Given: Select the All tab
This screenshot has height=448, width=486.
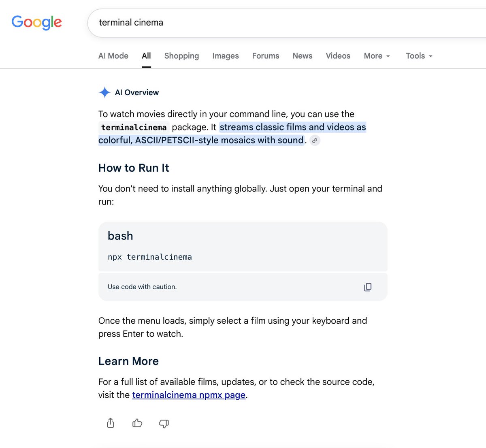Looking at the screenshot, I should (x=146, y=56).
